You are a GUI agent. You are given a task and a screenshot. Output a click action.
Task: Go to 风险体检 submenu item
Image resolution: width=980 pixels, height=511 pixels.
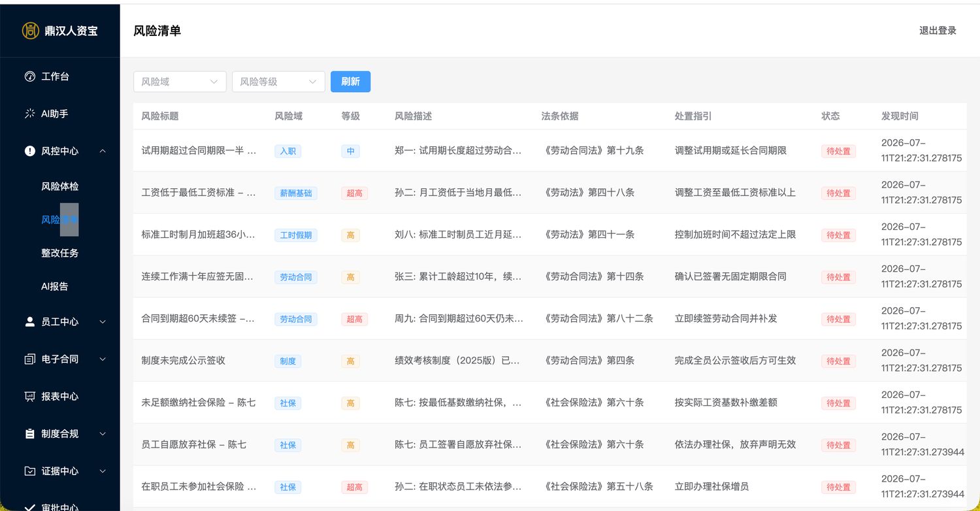(x=60, y=186)
